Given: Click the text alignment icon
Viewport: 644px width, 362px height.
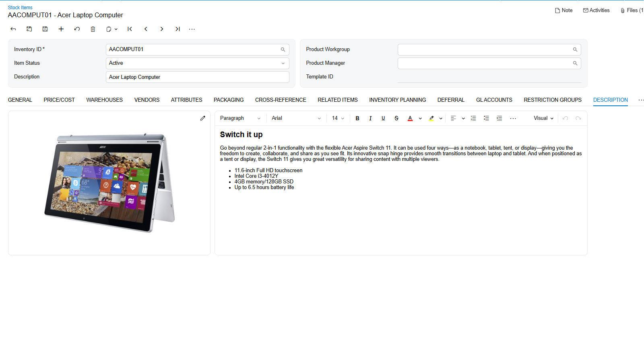Looking at the screenshot, I should [x=453, y=118].
